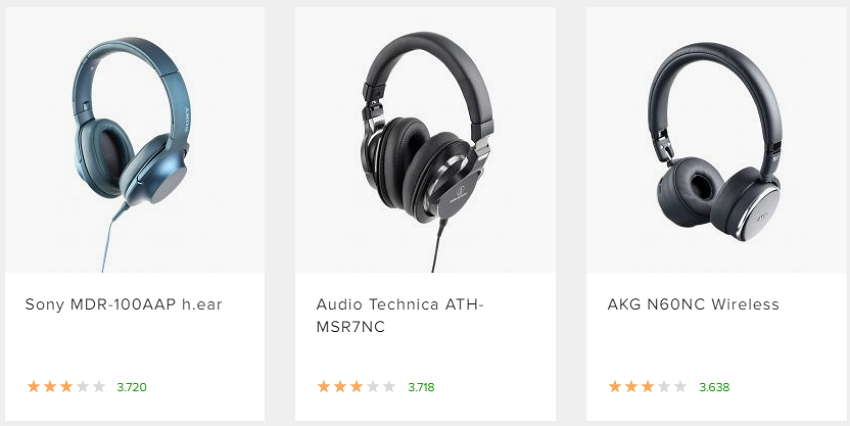Image resolution: width=850 pixels, height=426 pixels.
Task: Click the AKG N60NC Wireless title link
Action: (x=693, y=305)
